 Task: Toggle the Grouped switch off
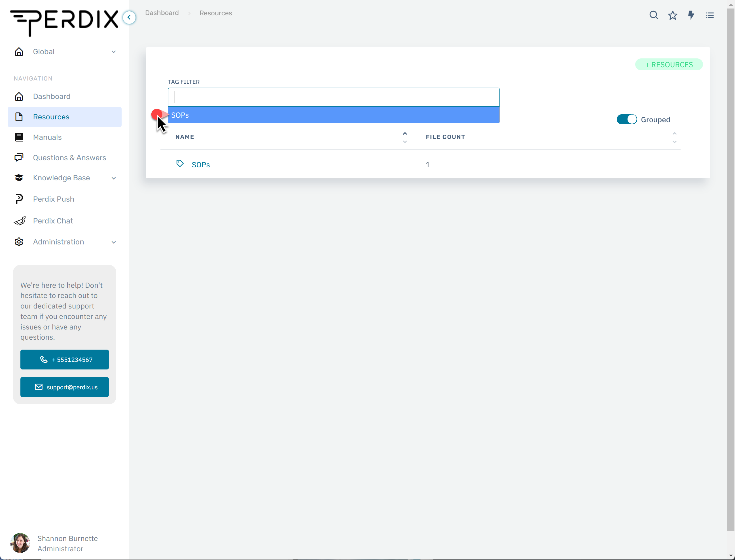click(x=626, y=119)
